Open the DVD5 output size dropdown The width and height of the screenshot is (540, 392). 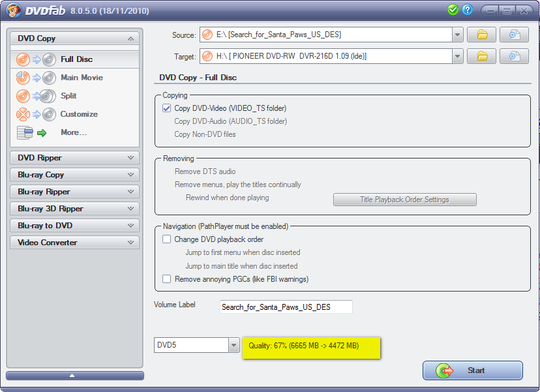point(233,345)
